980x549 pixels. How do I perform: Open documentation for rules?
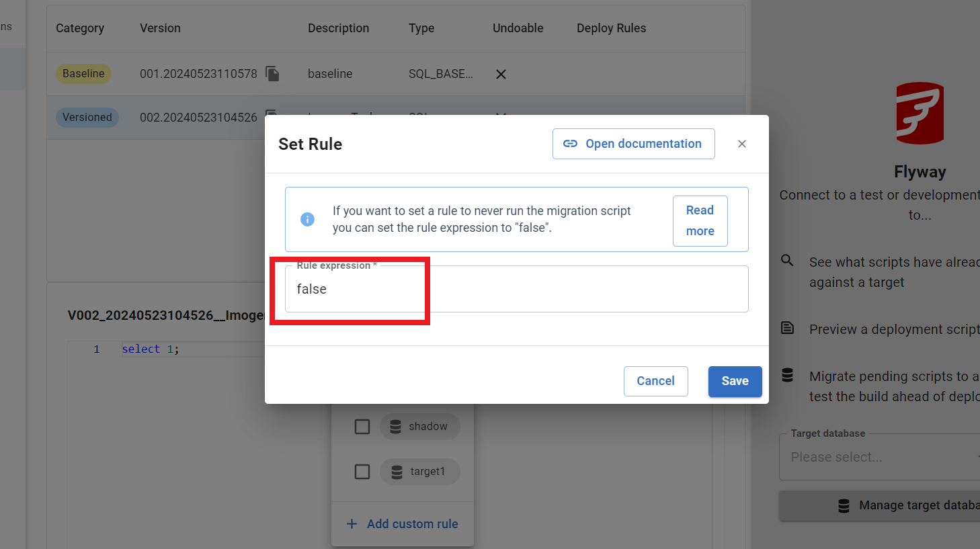(x=633, y=144)
